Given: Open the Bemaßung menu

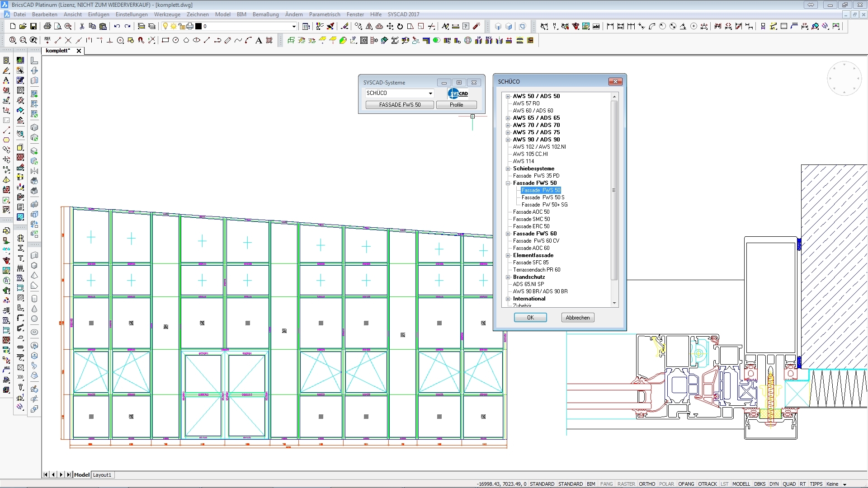Looking at the screenshot, I should click(x=265, y=14).
